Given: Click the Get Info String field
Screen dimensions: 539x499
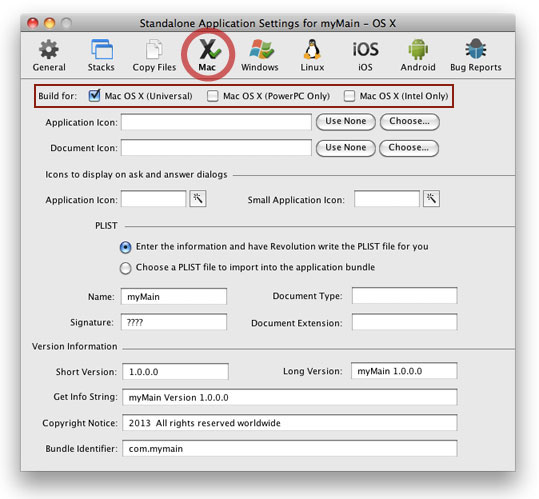Looking at the screenshot, I should [290, 397].
